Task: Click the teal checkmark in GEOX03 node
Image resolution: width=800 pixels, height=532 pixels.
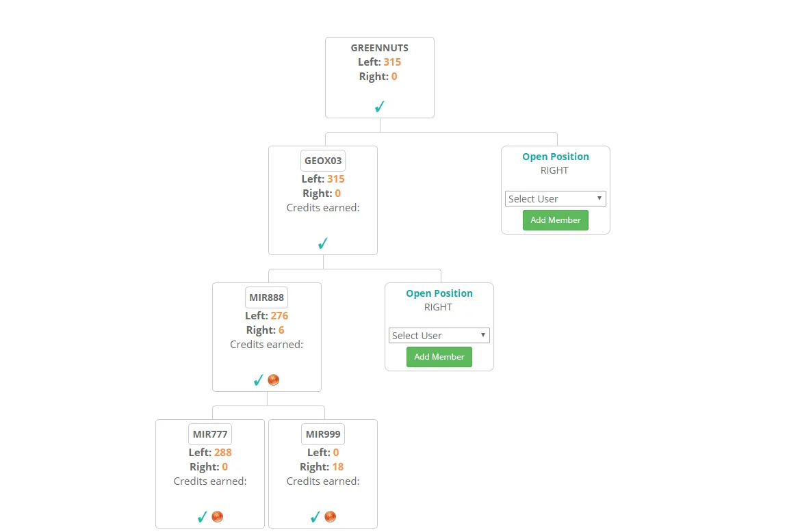Action: point(323,243)
